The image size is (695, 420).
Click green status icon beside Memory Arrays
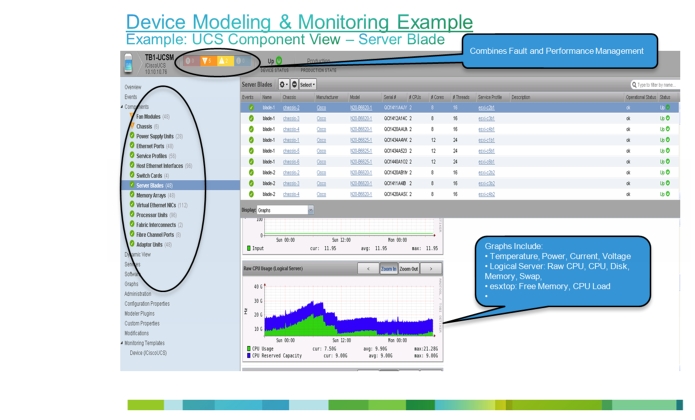click(132, 194)
